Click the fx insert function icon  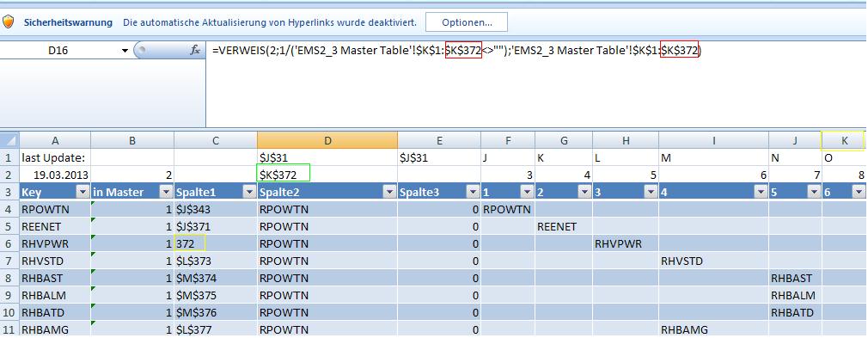click(x=195, y=51)
